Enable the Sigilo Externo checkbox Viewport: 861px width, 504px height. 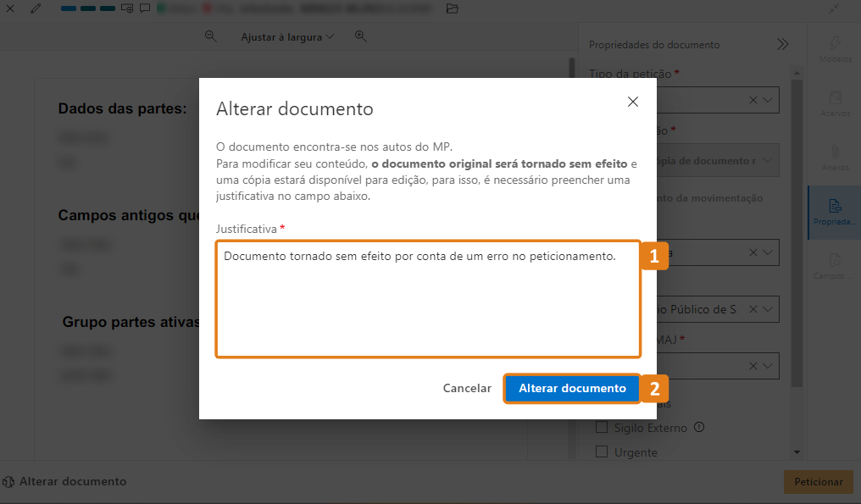point(602,428)
